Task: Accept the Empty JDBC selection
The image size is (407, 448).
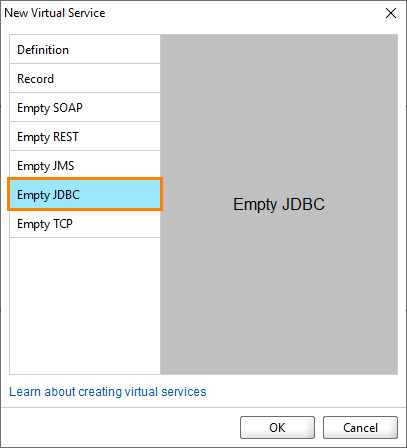Action: tap(277, 427)
